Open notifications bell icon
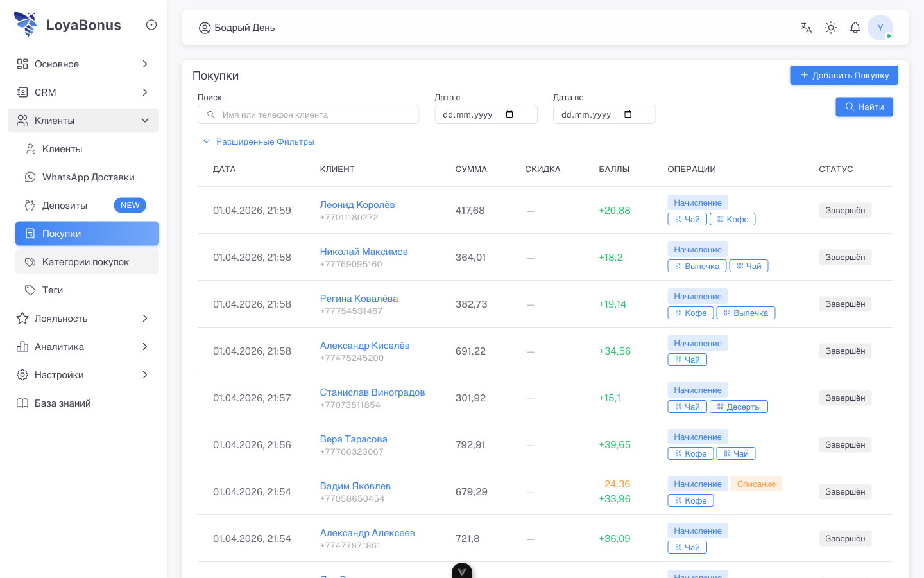Viewport: 924px width, 578px height. 855,28
